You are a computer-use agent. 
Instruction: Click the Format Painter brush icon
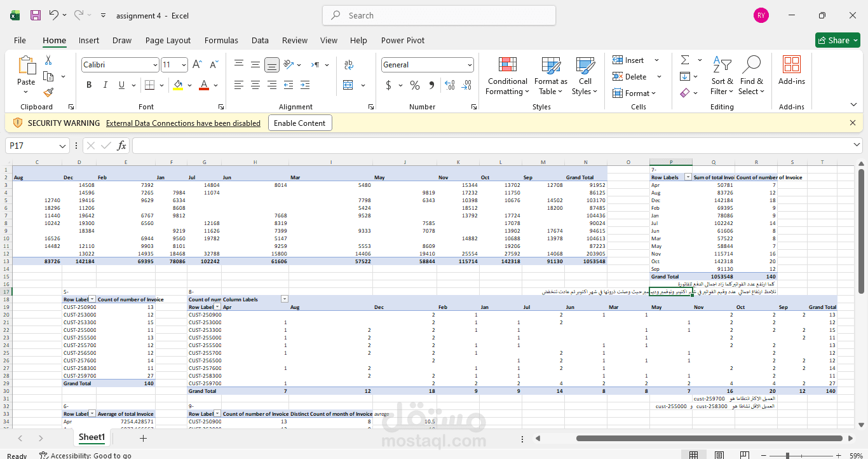(x=48, y=92)
